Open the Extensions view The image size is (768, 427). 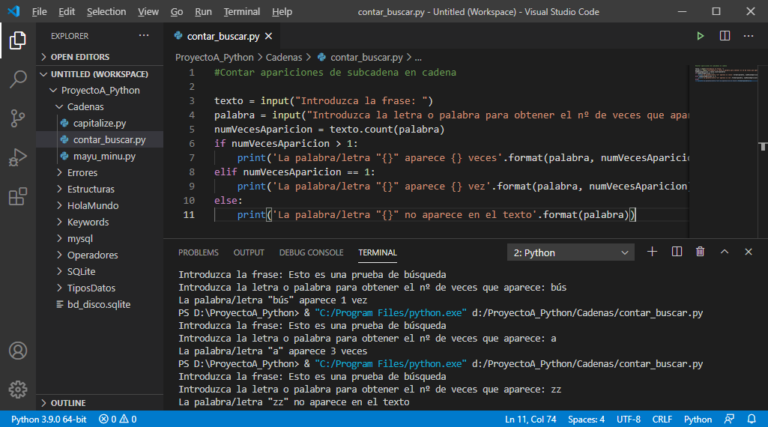tap(17, 195)
